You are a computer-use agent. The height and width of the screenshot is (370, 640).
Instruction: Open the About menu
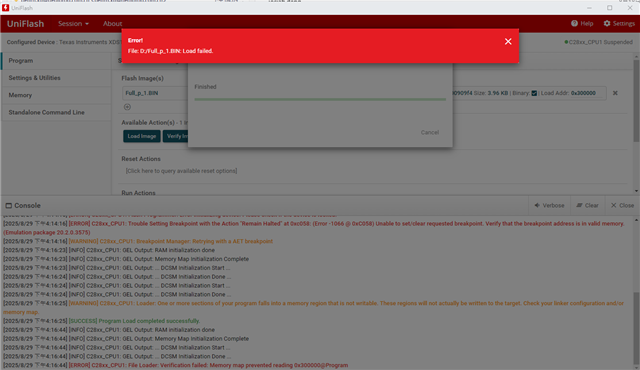[112, 24]
